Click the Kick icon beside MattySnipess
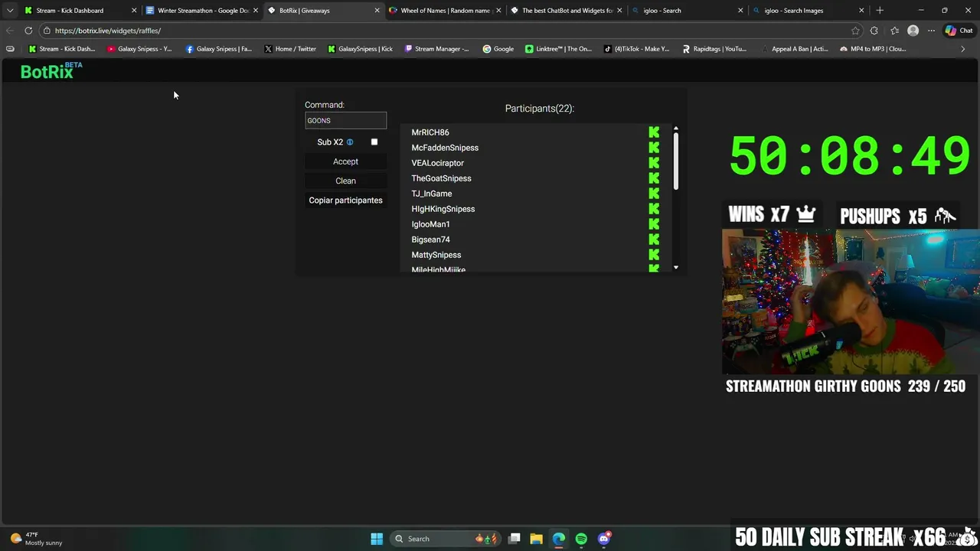This screenshot has height=551, width=980. point(654,255)
